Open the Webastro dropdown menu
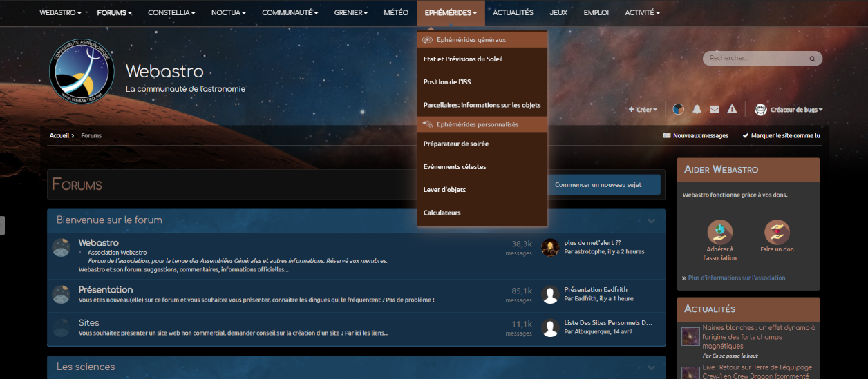 60,12
